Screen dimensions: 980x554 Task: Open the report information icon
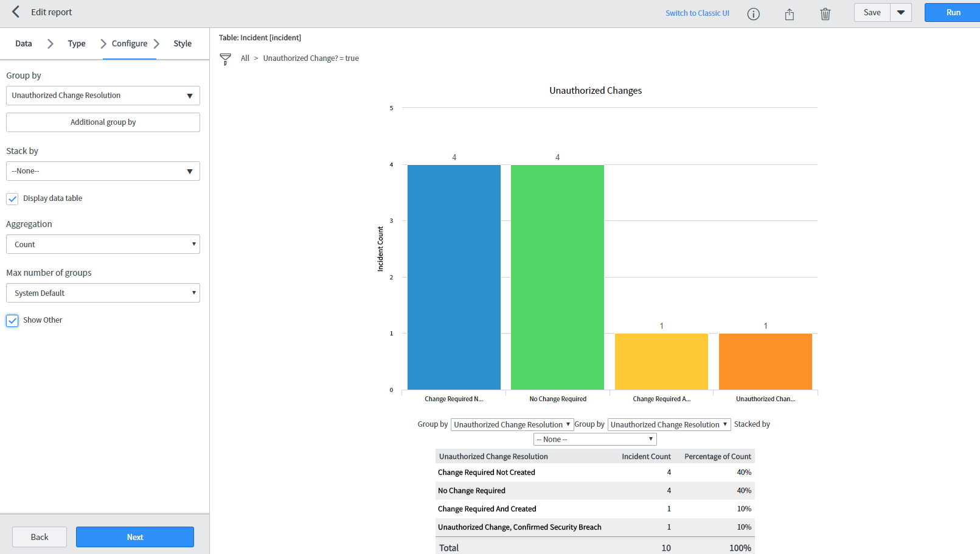(x=753, y=13)
